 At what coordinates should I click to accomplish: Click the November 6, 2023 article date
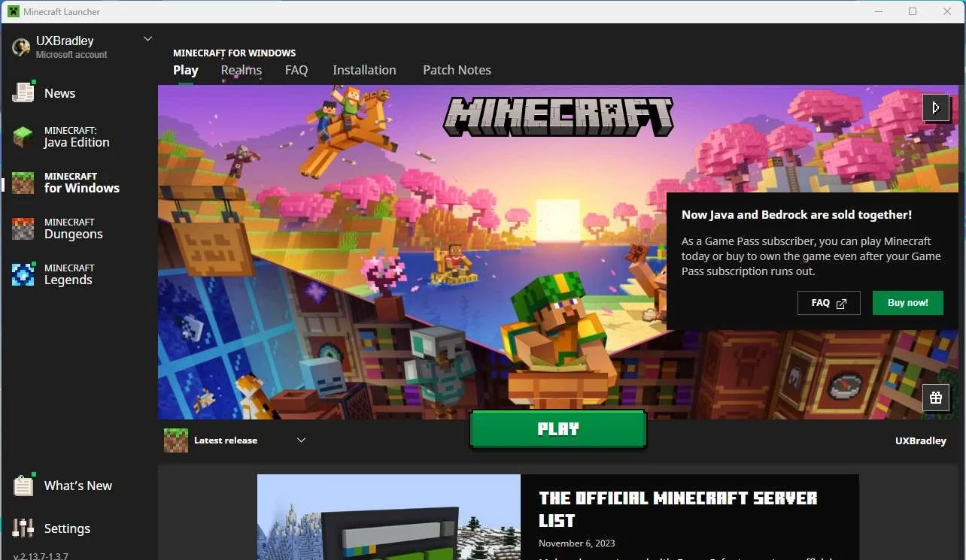click(576, 543)
